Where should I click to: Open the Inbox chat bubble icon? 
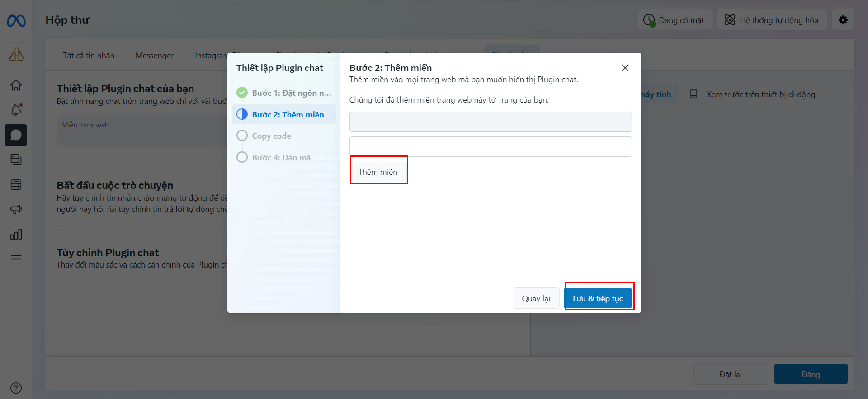click(x=16, y=135)
